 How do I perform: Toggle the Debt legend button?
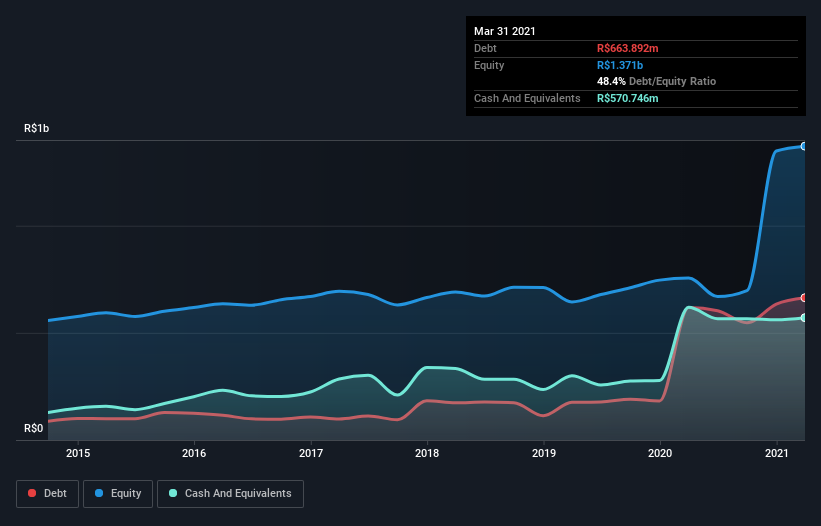pyautogui.click(x=47, y=494)
